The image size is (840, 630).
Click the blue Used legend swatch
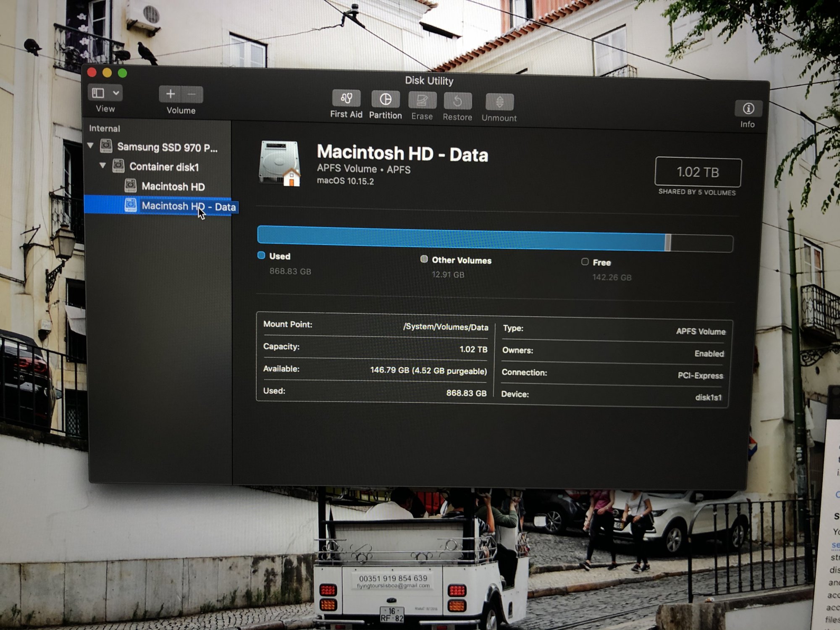[x=261, y=255]
